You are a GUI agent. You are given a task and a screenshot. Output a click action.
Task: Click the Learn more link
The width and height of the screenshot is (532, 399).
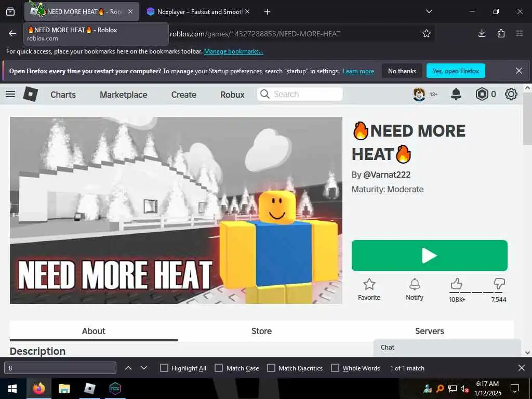point(358,71)
